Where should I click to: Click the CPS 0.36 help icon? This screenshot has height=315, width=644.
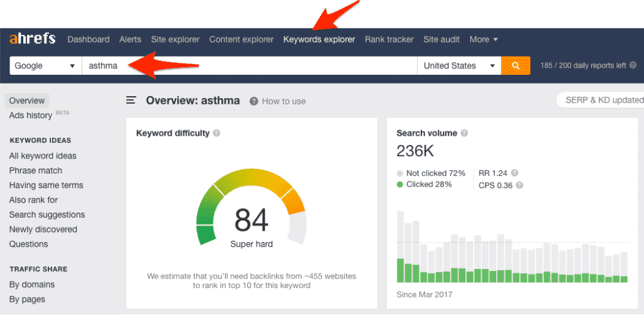point(519,185)
